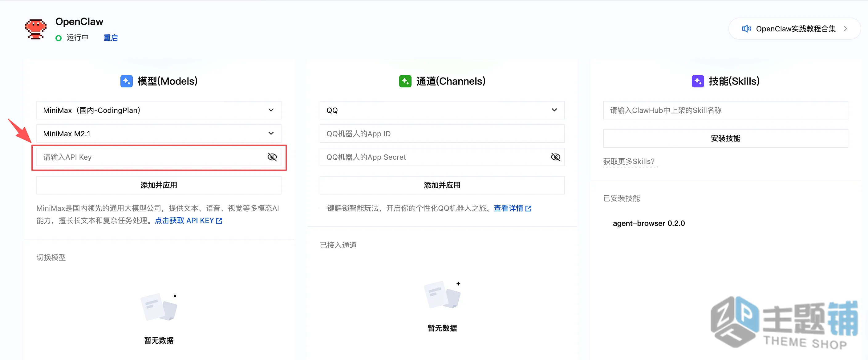Click 添加并应用 under Models
This screenshot has height=360, width=868.
(159, 185)
